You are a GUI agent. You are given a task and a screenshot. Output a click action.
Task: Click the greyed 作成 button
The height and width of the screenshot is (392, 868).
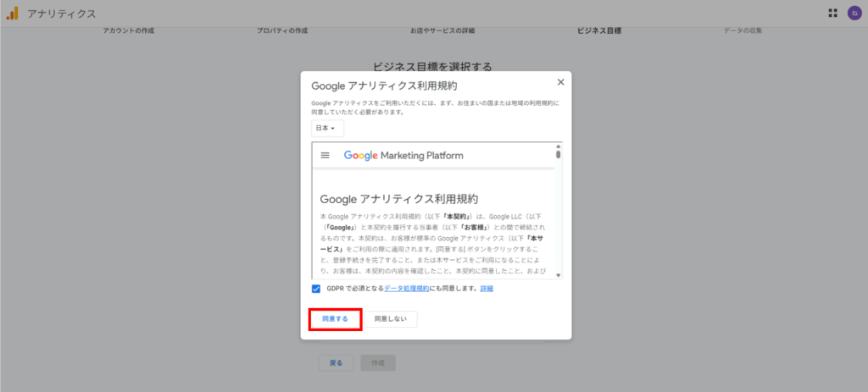[378, 362]
